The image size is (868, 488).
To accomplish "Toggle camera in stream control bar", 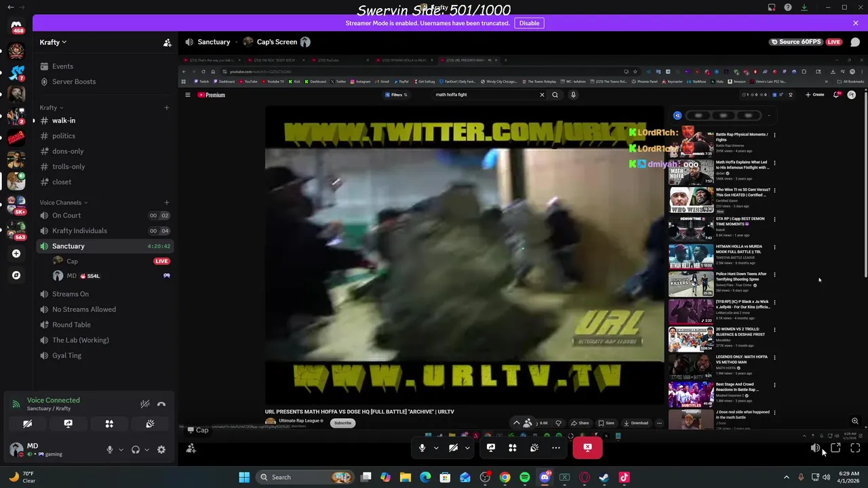I will [x=453, y=447].
